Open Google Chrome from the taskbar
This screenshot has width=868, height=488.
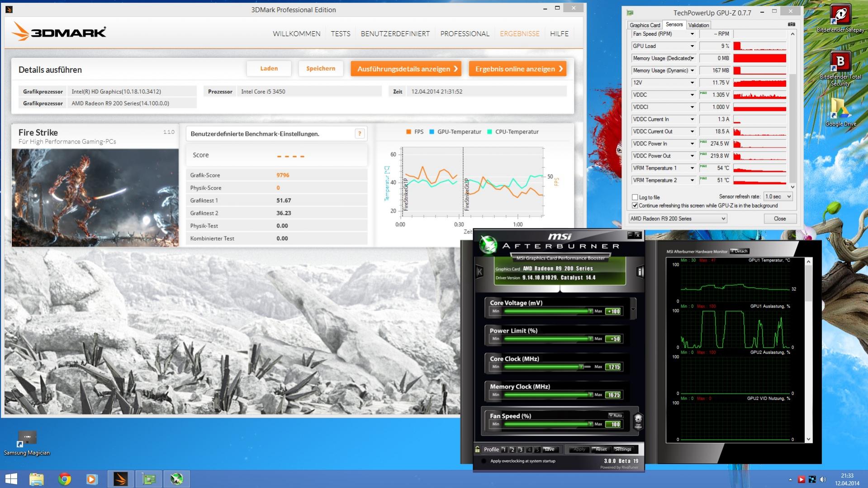[x=64, y=479]
